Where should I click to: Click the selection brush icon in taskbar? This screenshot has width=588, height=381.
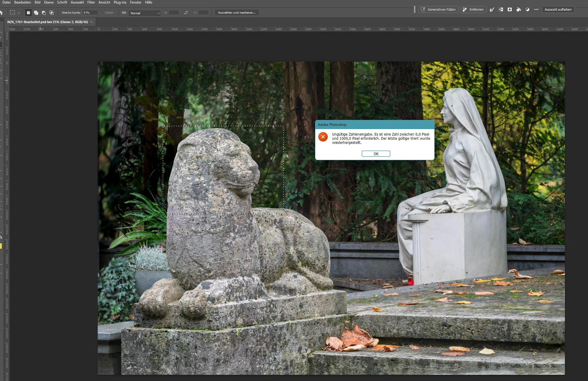492,9
